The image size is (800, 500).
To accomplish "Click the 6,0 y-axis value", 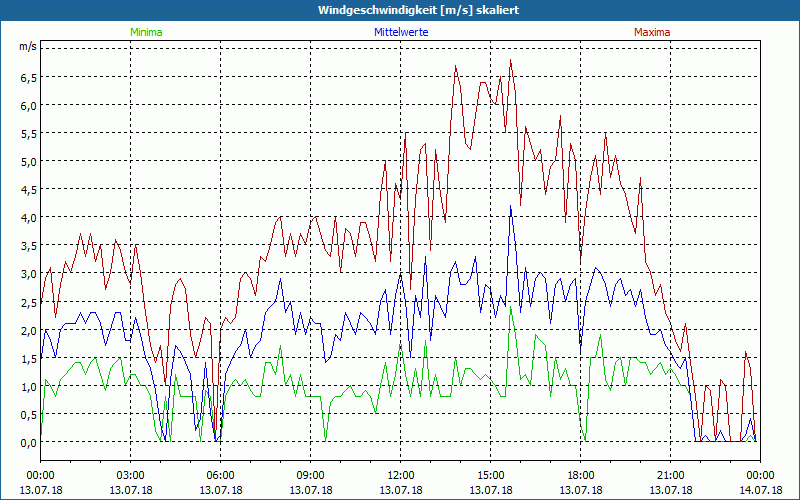I will pos(28,105).
